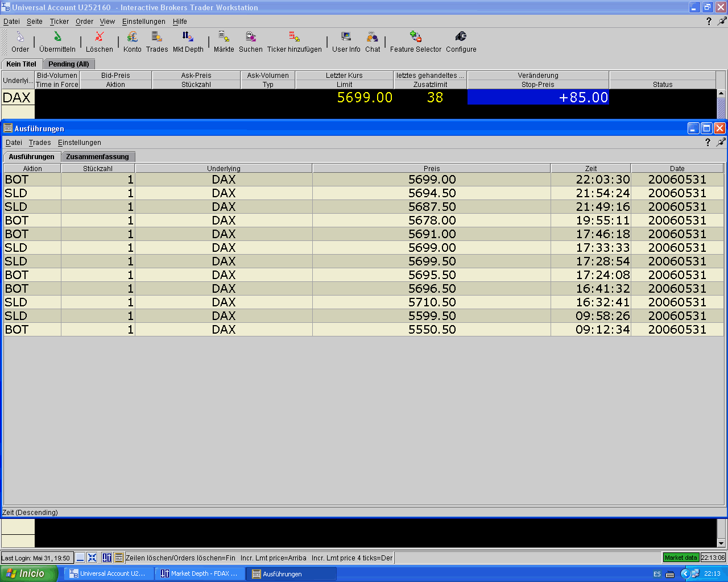Viewport: 728px width, 582px height.
Task: Sort executions by the Zeit column
Action: (x=591, y=168)
